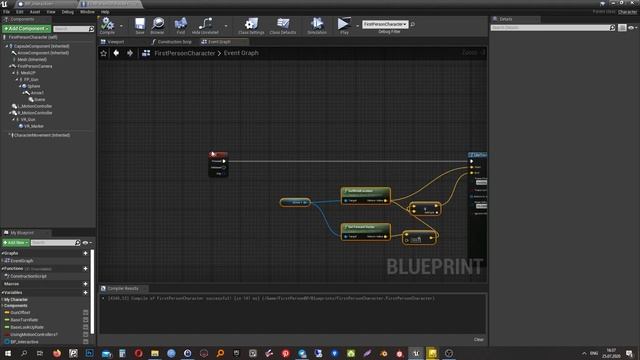Toggle UsingMotionControllers variable editable eye
Screen dimensions: 640x360
(86, 335)
